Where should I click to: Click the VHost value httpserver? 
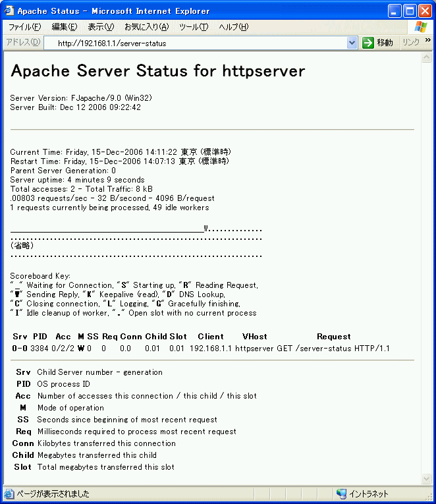tap(254, 349)
